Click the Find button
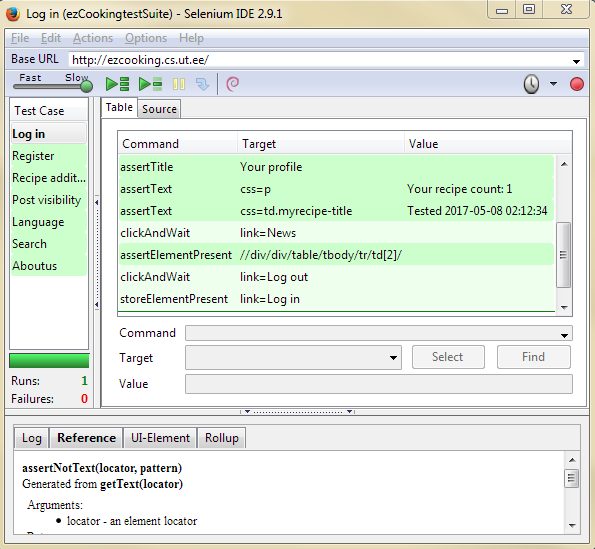595x549 pixels. click(x=534, y=357)
